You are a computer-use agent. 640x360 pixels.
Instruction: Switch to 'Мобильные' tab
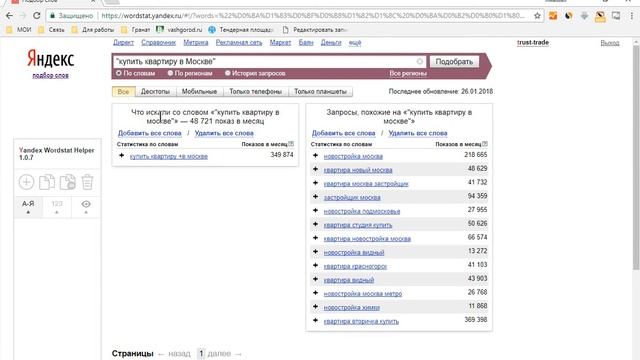pyautogui.click(x=199, y=91)
